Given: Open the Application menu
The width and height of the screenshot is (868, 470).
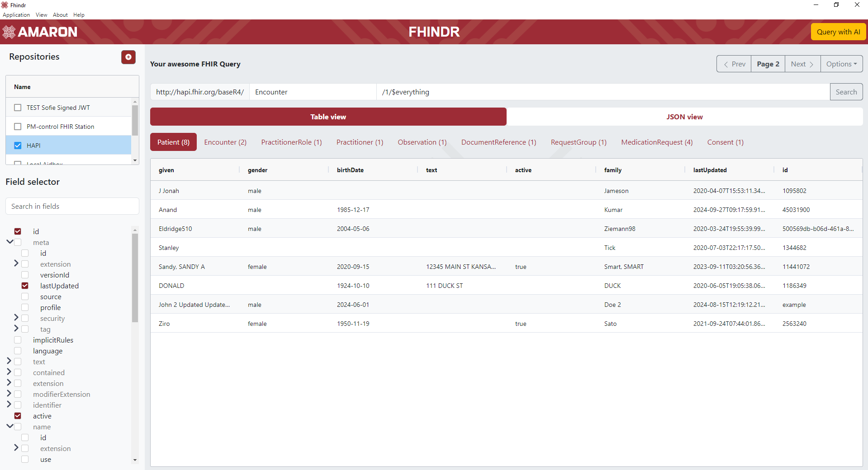Looking at the screenshot, I should pyautogui.click(x=16, y=15).
